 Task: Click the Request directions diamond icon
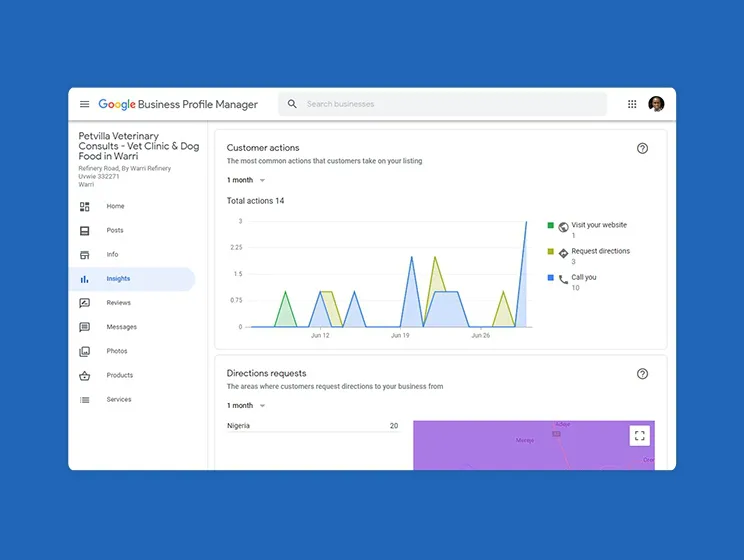pyautogui.click(x=563, y=253)
